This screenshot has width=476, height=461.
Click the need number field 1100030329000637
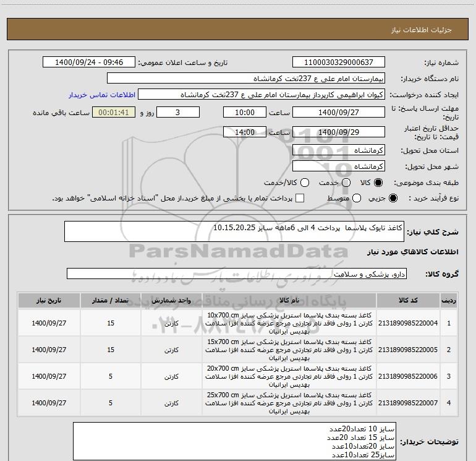[x=339, y=62]
